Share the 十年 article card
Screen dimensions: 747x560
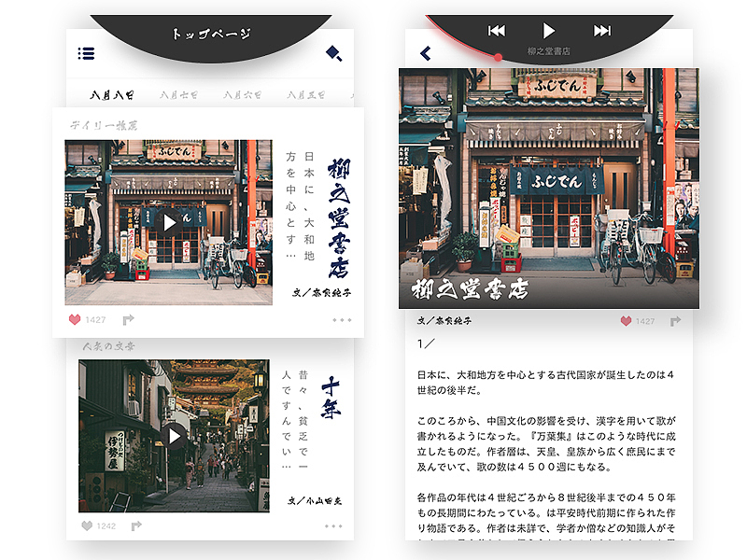tap(136, 525)
